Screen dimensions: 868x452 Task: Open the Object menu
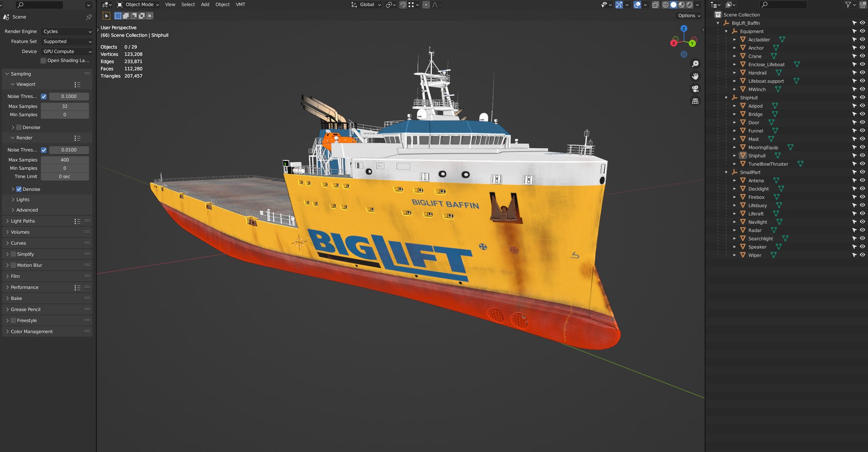[x=222, y=5]
